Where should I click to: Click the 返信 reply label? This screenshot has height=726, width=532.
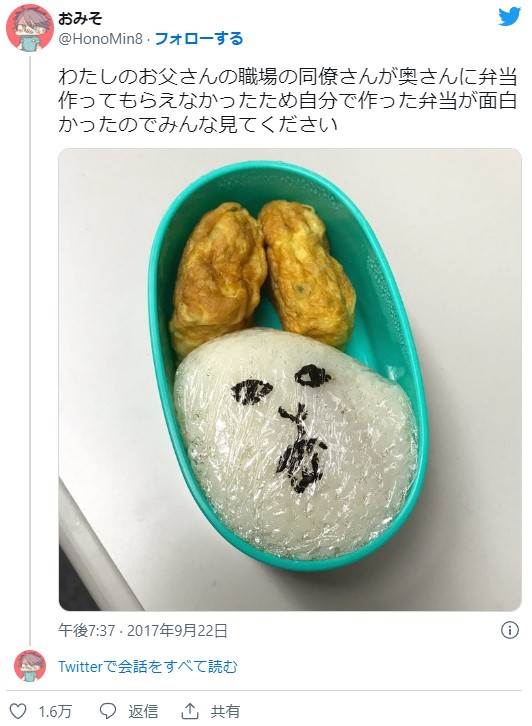click(143, 711)
